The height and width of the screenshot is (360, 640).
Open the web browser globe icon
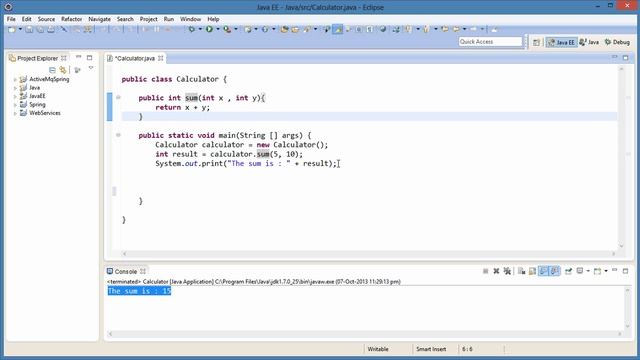(383, 29)
